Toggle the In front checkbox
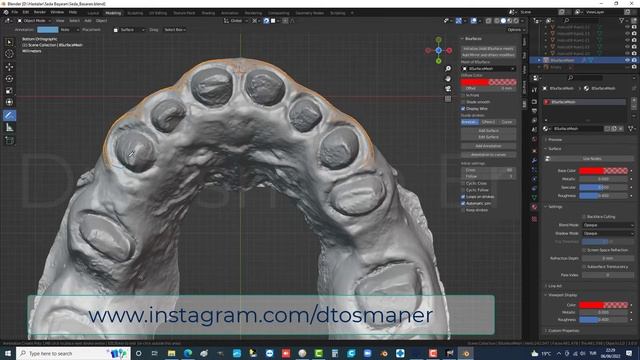 click(463, 95)
